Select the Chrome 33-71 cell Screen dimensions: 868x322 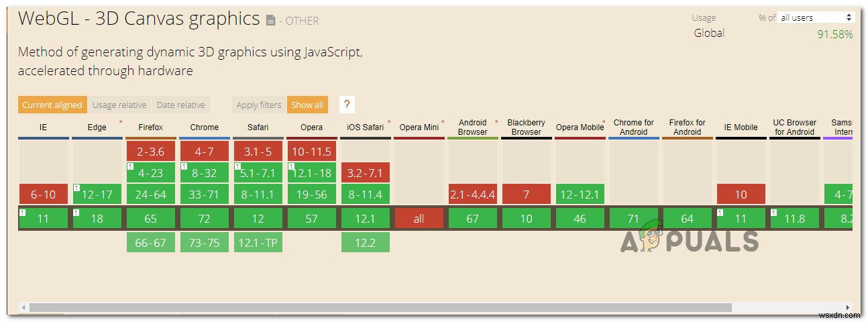pyautogui.click(x=205, y=195)
